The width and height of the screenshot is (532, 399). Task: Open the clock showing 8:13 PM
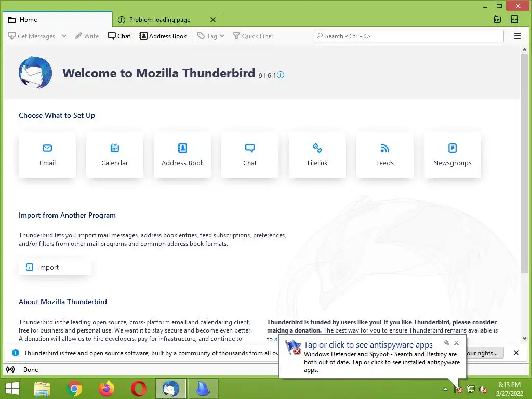point(509,389)
